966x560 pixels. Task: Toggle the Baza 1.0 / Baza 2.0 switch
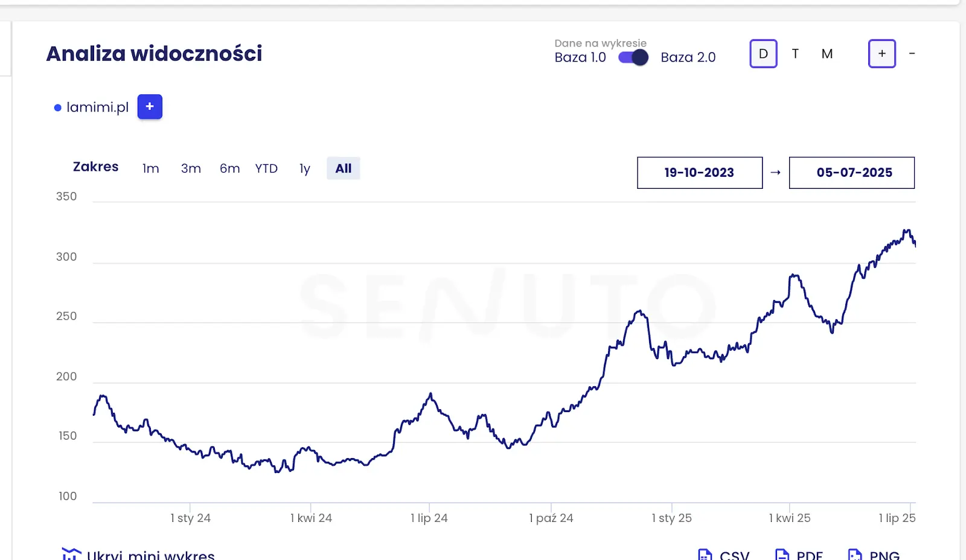click(x=633, y=57)
